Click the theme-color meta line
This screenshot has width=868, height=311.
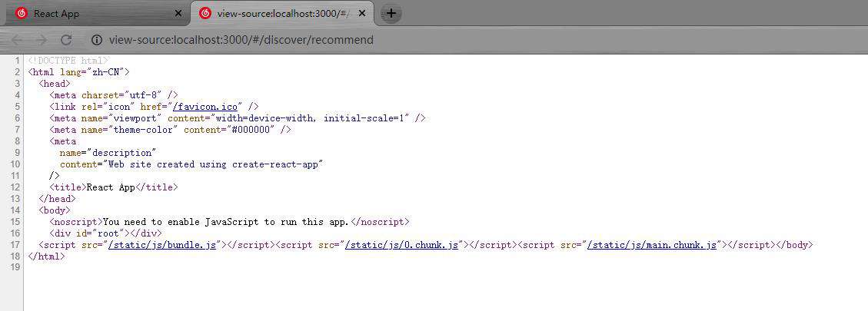(x=170, y=130)
